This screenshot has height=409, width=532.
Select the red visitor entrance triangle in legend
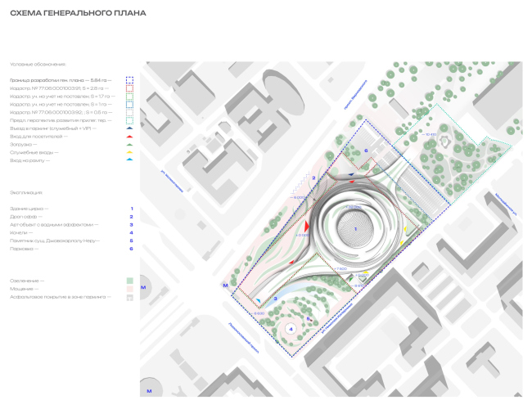[130, 137]
